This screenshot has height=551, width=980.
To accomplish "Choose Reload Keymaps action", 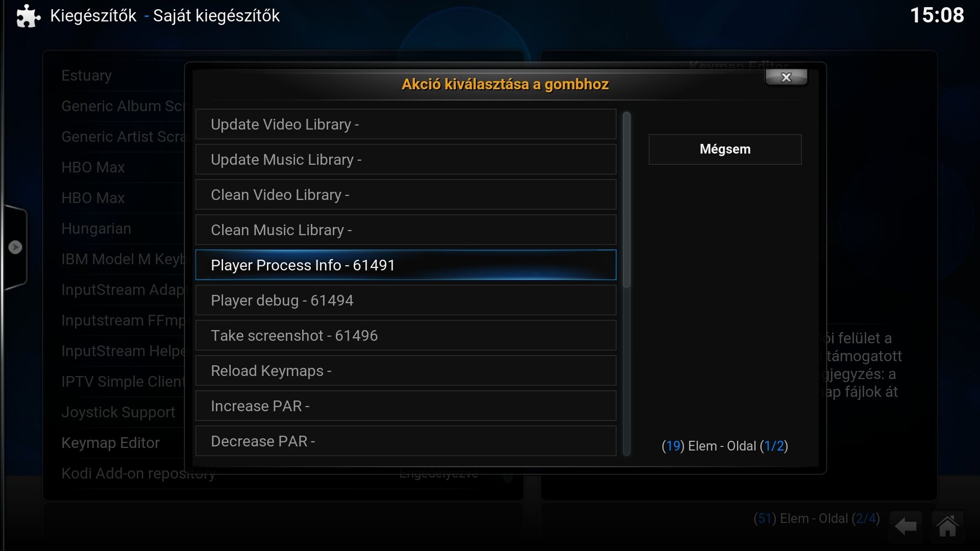I will 406,370.
